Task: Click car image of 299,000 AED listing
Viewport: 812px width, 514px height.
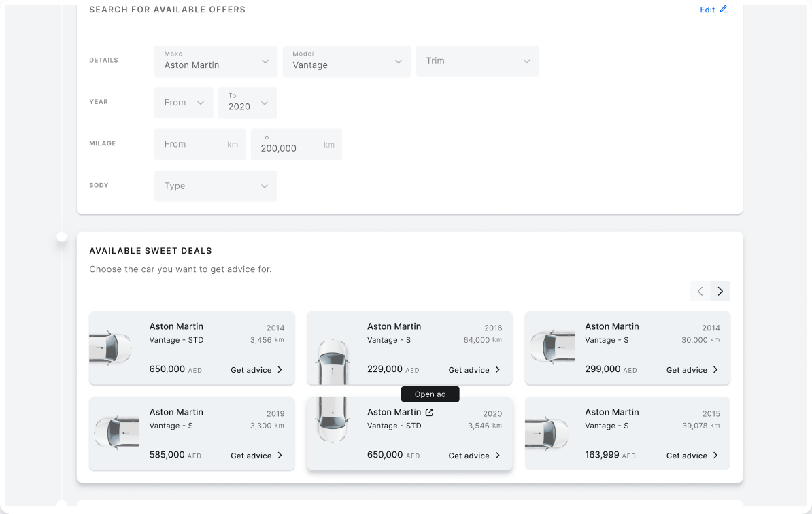Action: (x=552, y=347)
